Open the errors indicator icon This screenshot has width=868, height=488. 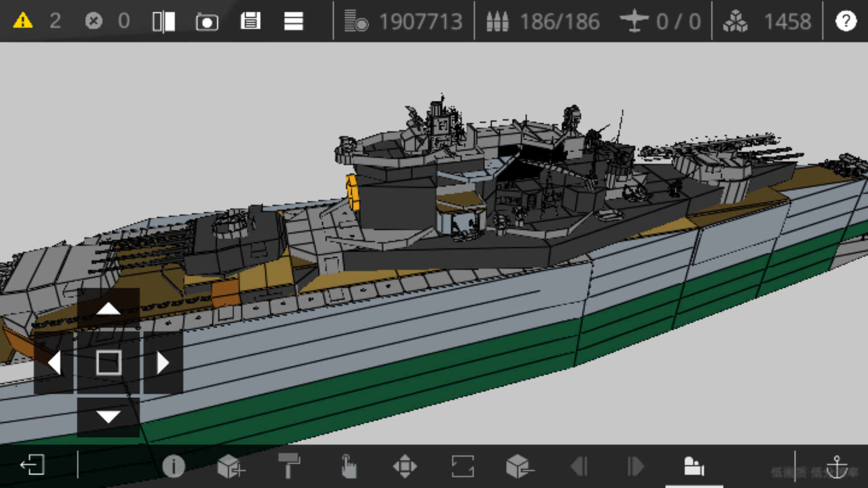[x=94, y=21]
